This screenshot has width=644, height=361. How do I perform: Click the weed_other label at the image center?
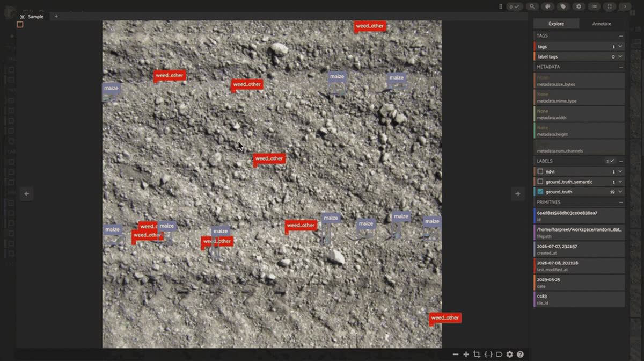[269, 158]
